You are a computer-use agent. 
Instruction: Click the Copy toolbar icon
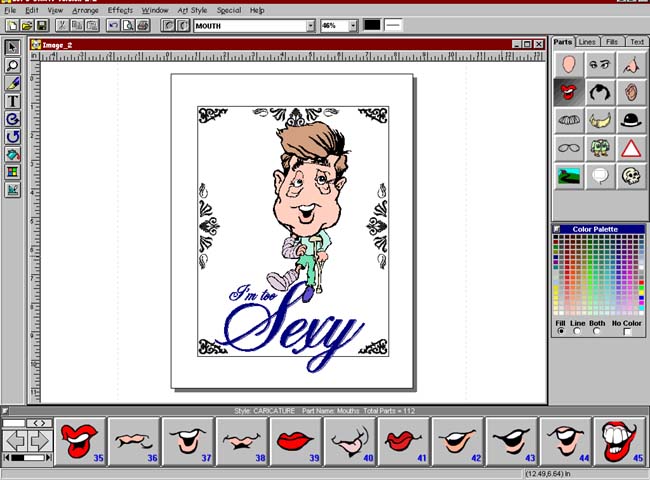tap(77, 26)
